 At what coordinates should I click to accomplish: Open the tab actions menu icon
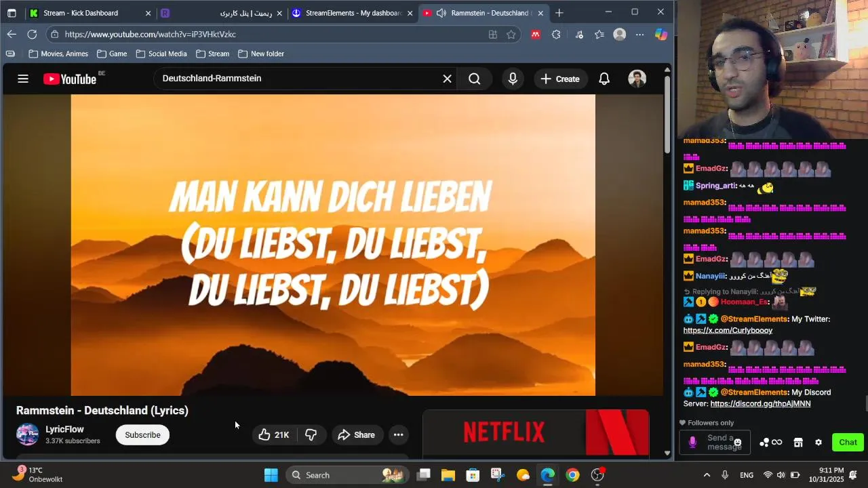coord(12,13)
